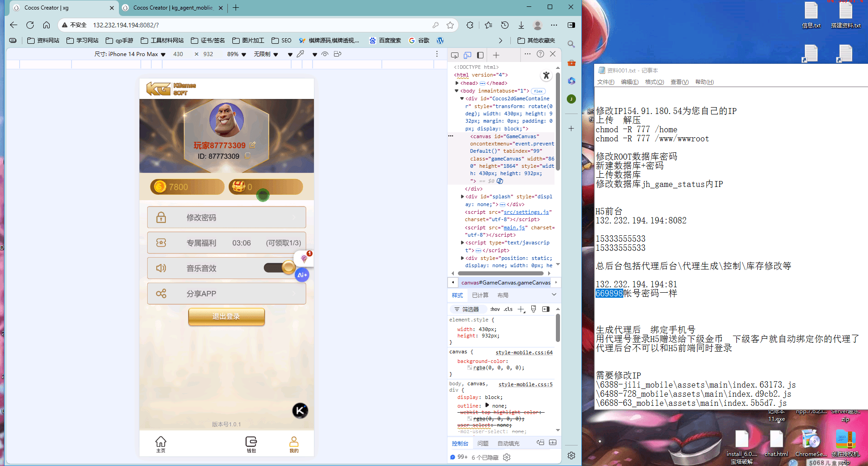Expand the head element node
Viewport: 868px width, 466px height.
click(457, 83)
